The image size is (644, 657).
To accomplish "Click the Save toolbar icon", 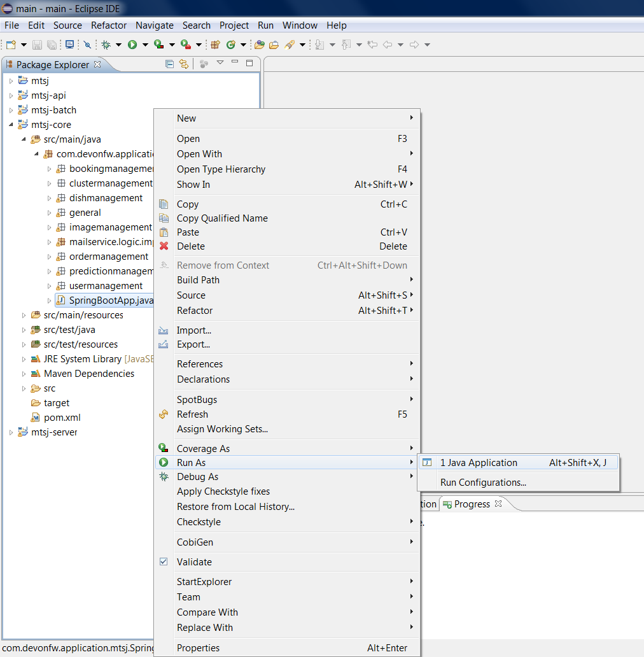I will pyautogui.click(x=38, y=45).
